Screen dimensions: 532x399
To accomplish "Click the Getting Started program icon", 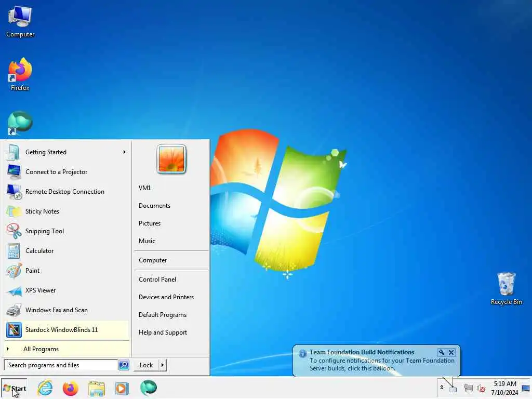I will pos(13,152).
